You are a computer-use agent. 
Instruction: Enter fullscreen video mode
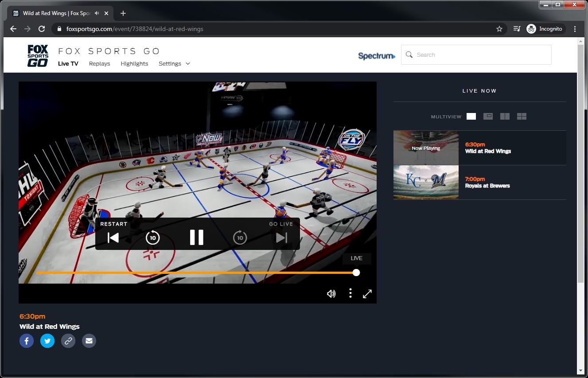(x=367, y=294)
